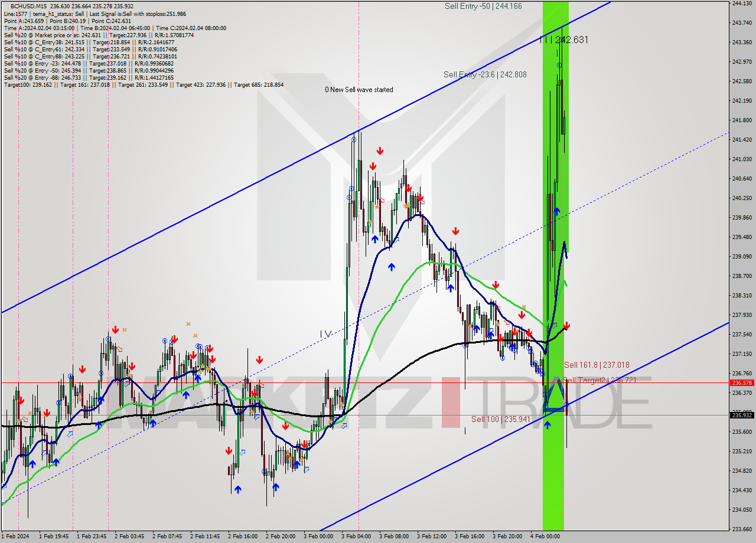Click the 238.310 price axis value
Image resolution: width=756 pixels, height=543 pixels.
pos(742,295)
